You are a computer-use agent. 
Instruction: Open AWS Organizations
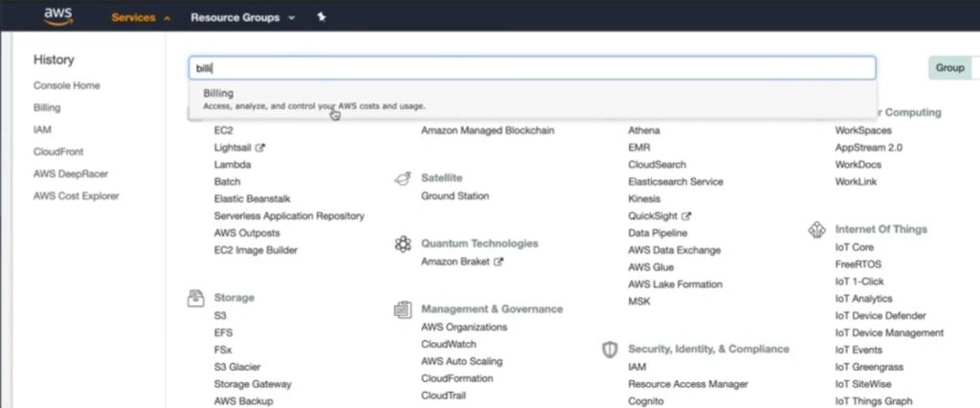(x=464, y=328)
